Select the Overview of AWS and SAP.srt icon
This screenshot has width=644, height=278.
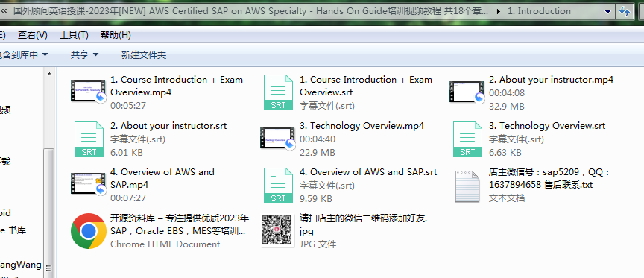point(278,185)
